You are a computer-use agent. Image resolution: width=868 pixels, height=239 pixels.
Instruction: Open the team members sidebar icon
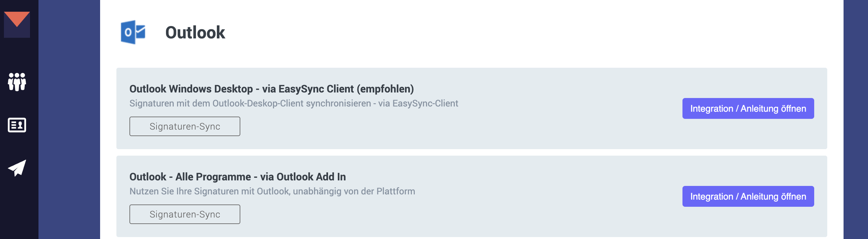[17, 82]
